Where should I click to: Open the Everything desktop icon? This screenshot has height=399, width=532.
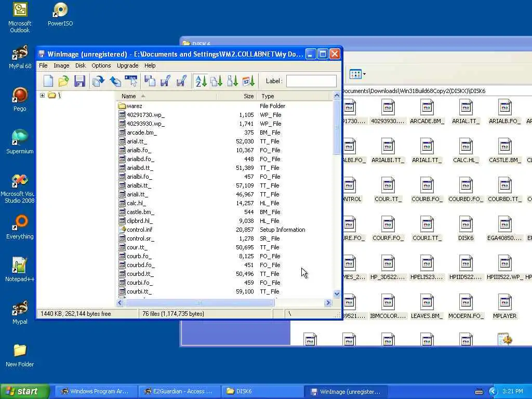coord(20,227)
